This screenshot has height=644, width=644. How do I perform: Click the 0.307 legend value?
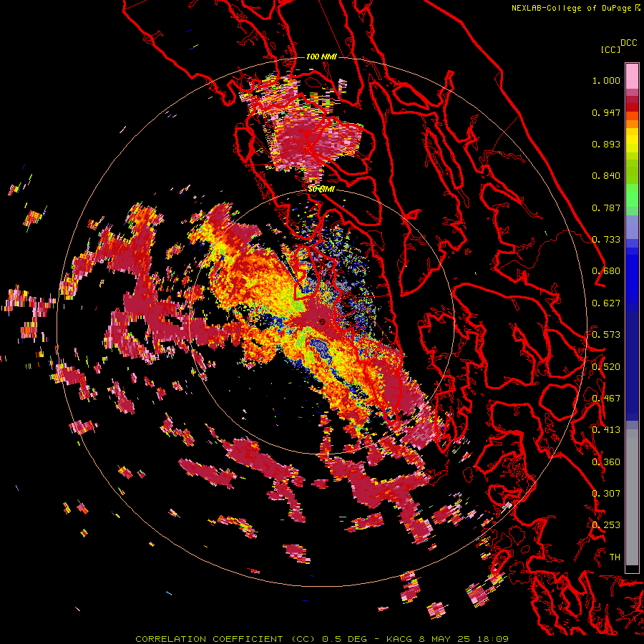click(x=606, y=494)
